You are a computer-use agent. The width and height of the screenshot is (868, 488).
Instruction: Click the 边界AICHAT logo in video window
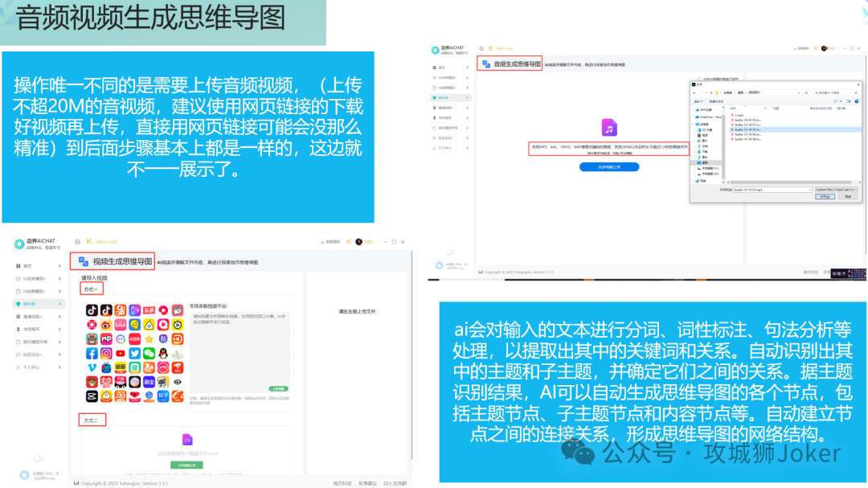[x=19, y=244]
